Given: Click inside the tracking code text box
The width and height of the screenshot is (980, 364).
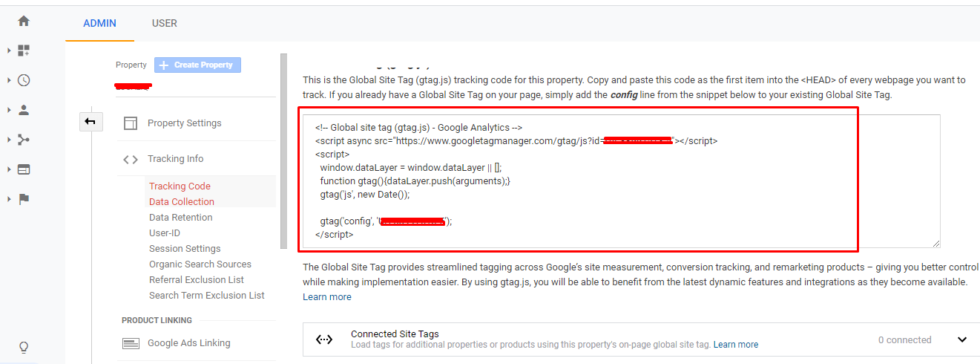Looking at the screenshot, I should (x=619, y=182).
